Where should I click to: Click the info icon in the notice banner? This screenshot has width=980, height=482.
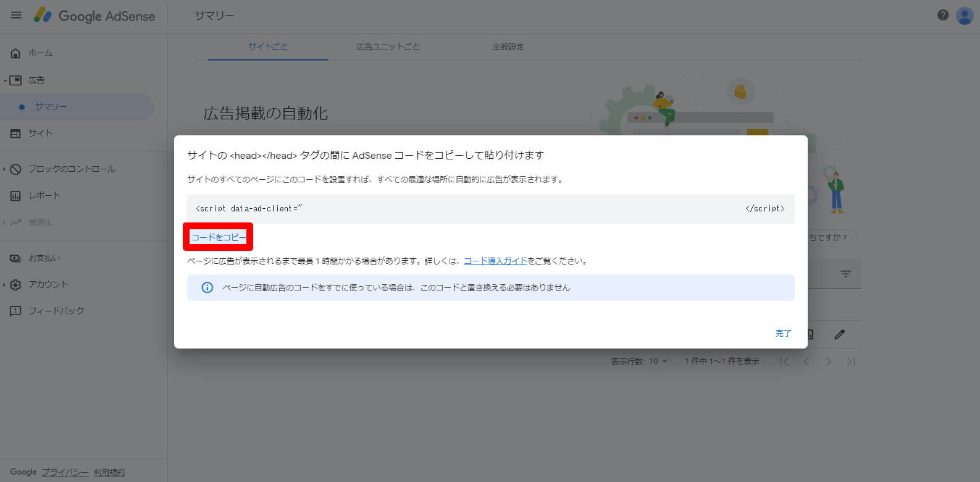tap(207, 287)
